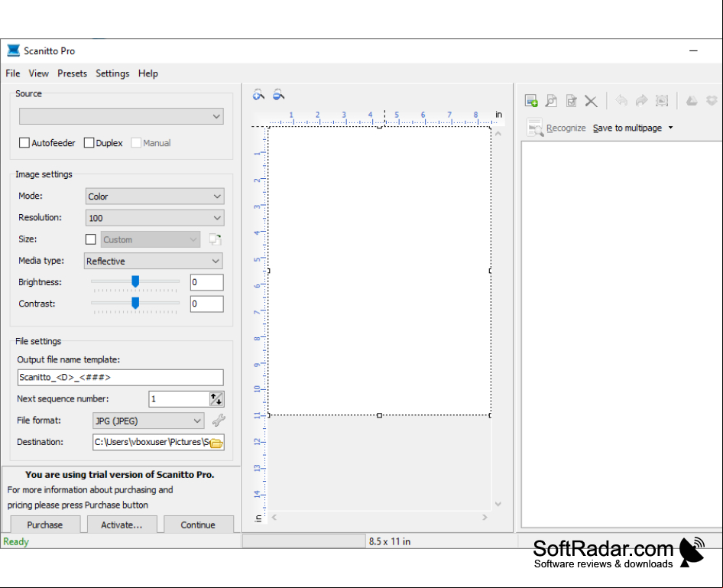Click Save to multipage button
This screenshot has width=723, height=588.
point(627,128)
